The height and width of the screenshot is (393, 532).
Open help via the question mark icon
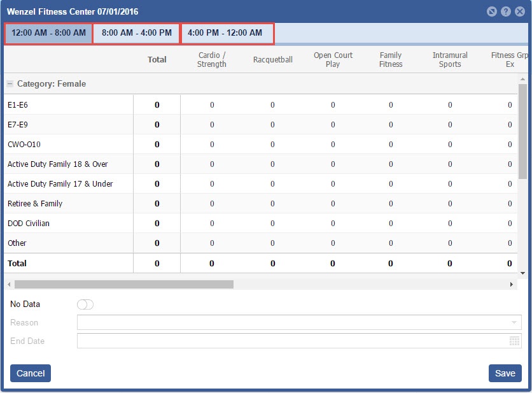click(x=506, y=12)
